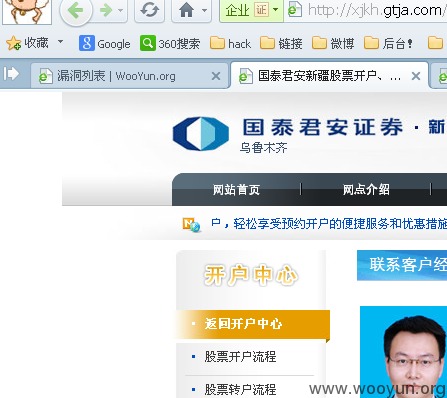Close the 漏洞列表 WooYun.org tab
The height and width of the screenshot is (398, 447).
216,76
